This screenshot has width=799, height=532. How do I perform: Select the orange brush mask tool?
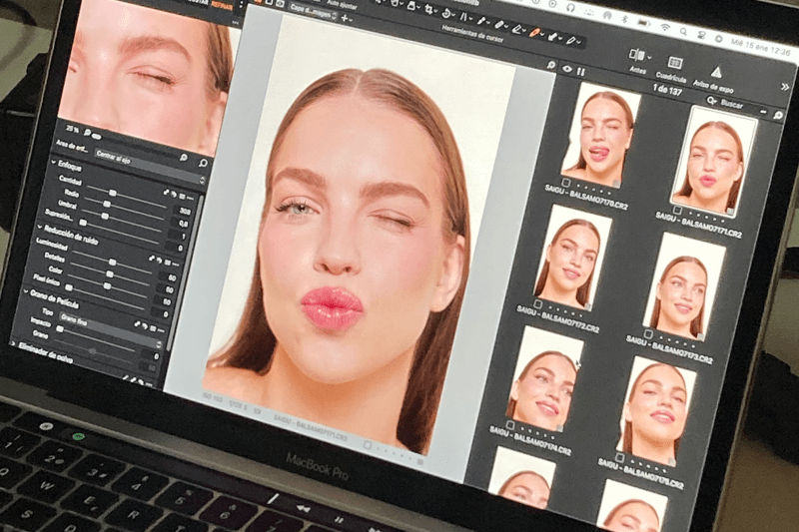point(533,33)
